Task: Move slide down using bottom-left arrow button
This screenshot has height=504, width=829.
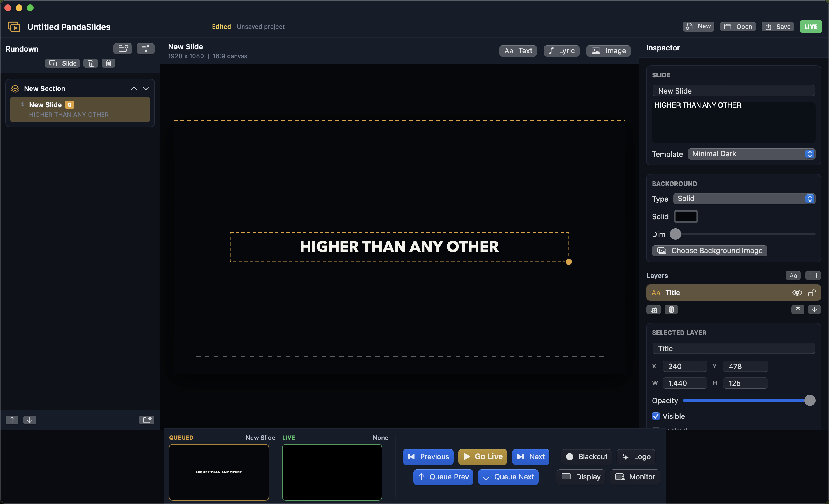Action: 30,419
